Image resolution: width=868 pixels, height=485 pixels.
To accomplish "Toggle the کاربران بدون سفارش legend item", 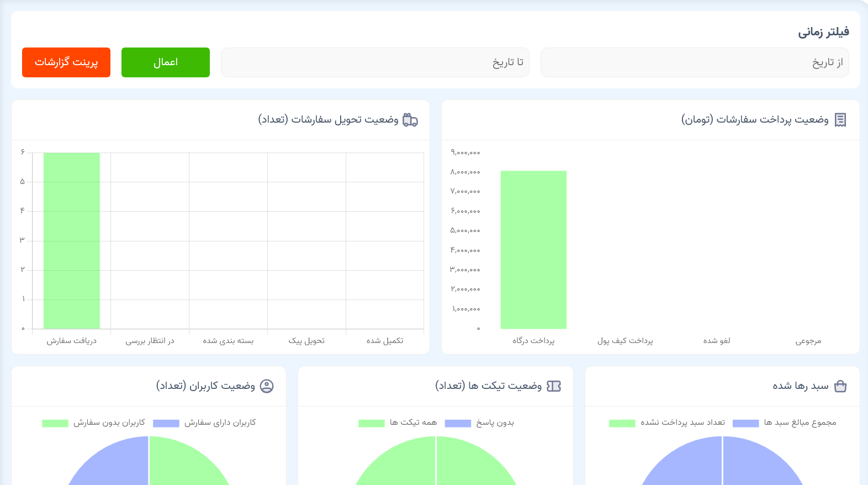I will [x=94, y=423].
